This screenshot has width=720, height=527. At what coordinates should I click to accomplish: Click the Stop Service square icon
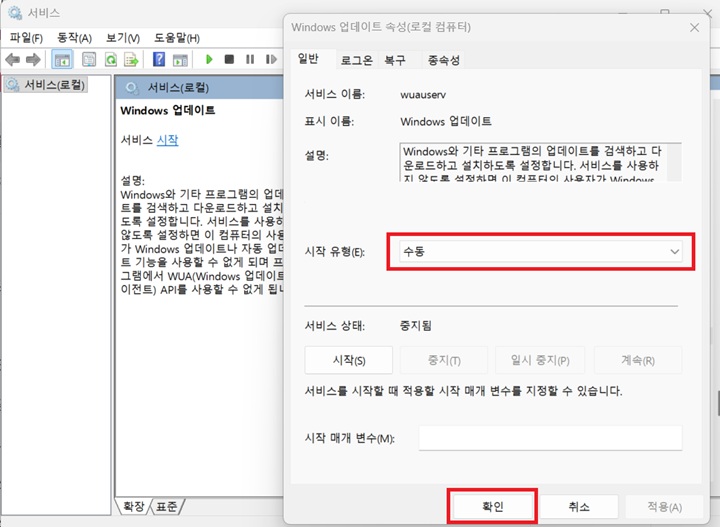[x=229, y=59]
